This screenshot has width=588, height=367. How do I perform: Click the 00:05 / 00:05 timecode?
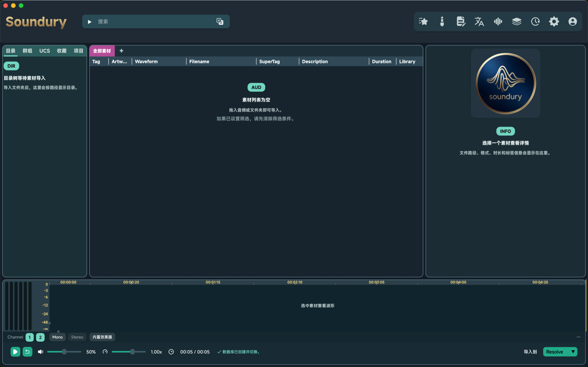coord(195,352)
